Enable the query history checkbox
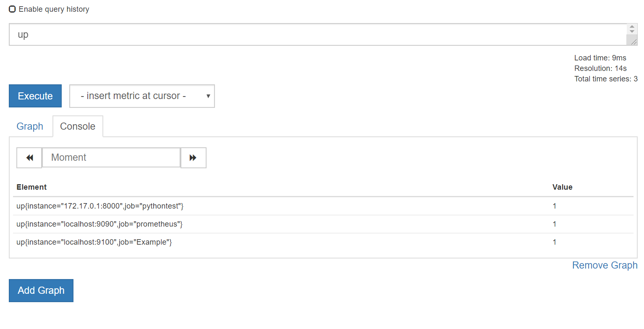644x329 pixels. 12,9
